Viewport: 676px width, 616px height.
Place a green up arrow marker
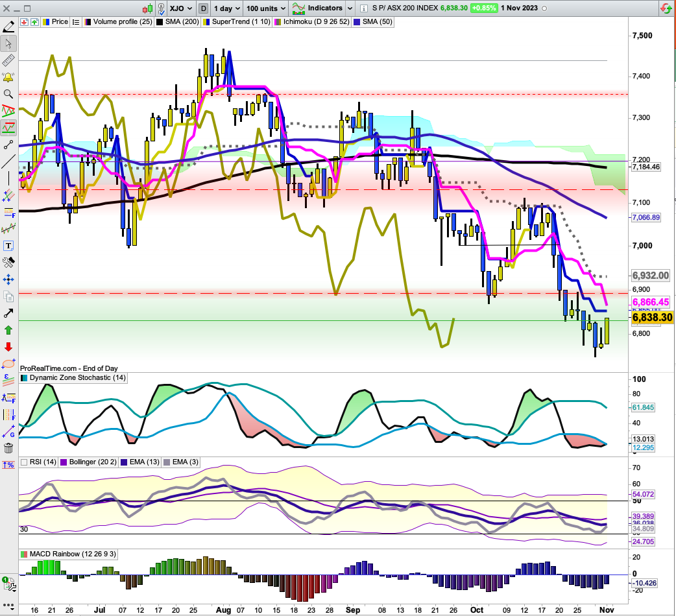tap(8, 330)
